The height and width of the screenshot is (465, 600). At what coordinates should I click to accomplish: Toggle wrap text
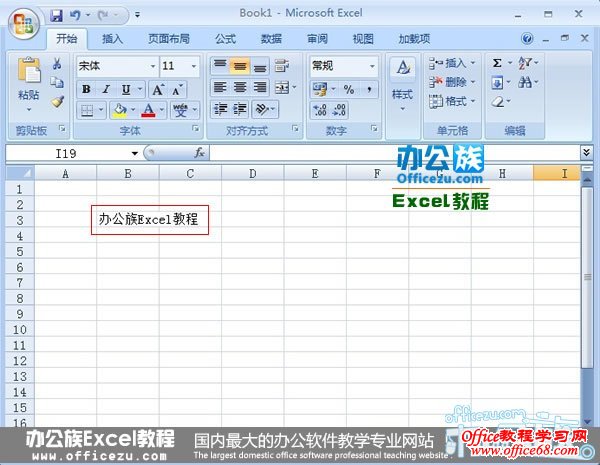point(282,66)
